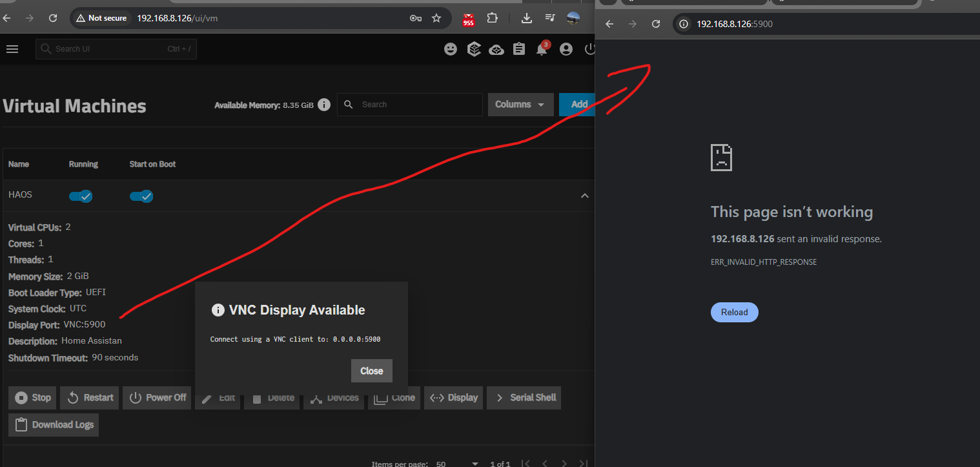Stop the HAOS virtual machine

(32, 398)
